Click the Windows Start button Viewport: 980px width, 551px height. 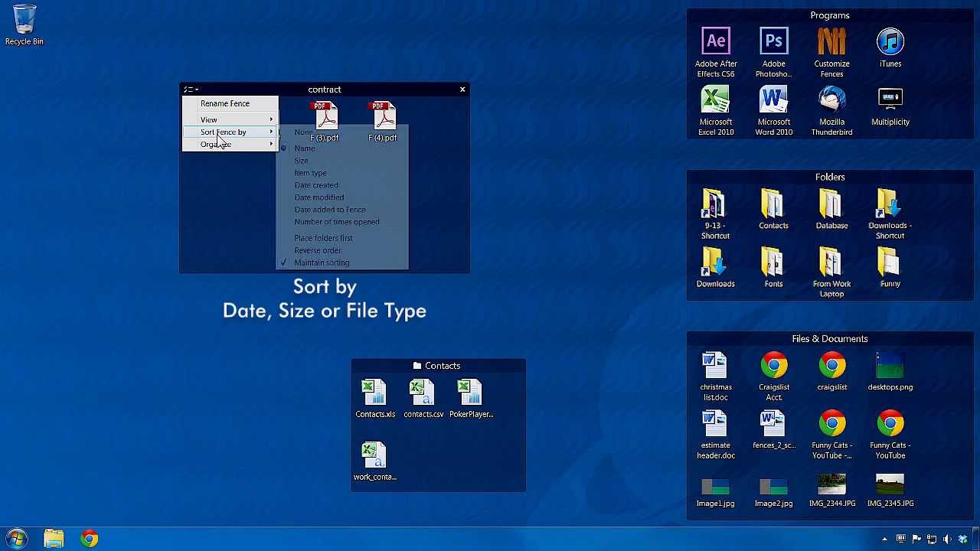16,539
